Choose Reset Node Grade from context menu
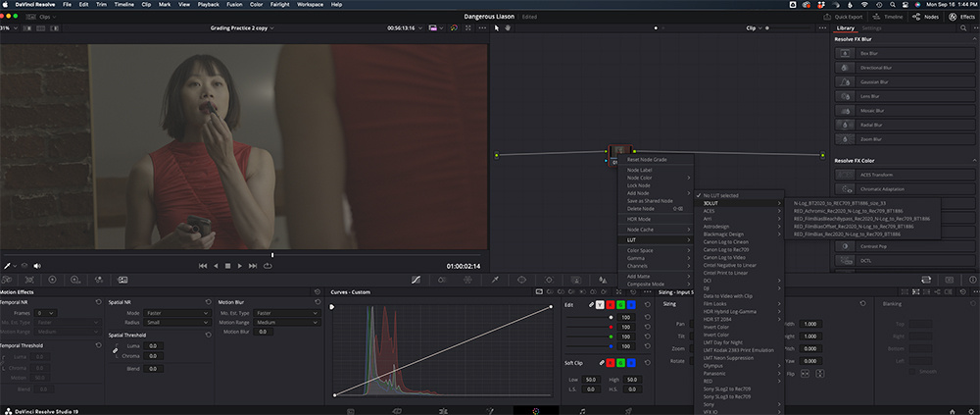980x415 pixels. (x=647, y=160)
